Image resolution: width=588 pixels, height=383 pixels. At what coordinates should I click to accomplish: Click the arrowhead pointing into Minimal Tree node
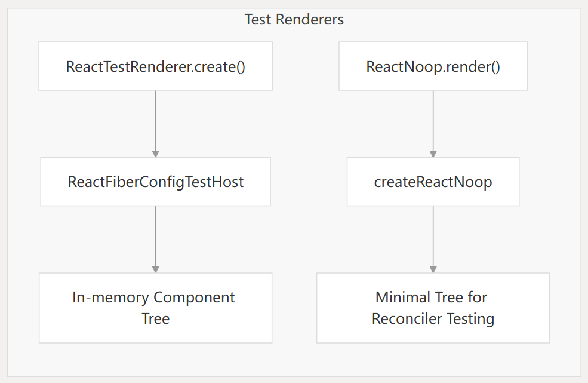coord(433,269)
